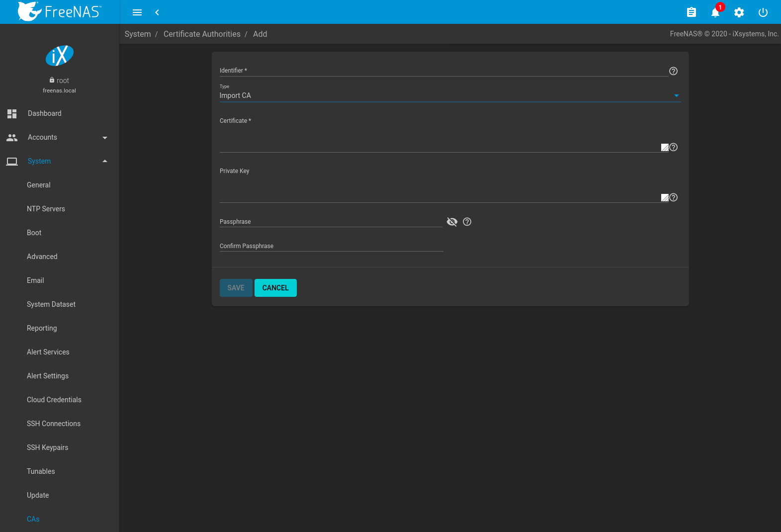The height and width of the screenshot is (532, 781).
Task: Show help for the Private Key field
Action: 674,197
